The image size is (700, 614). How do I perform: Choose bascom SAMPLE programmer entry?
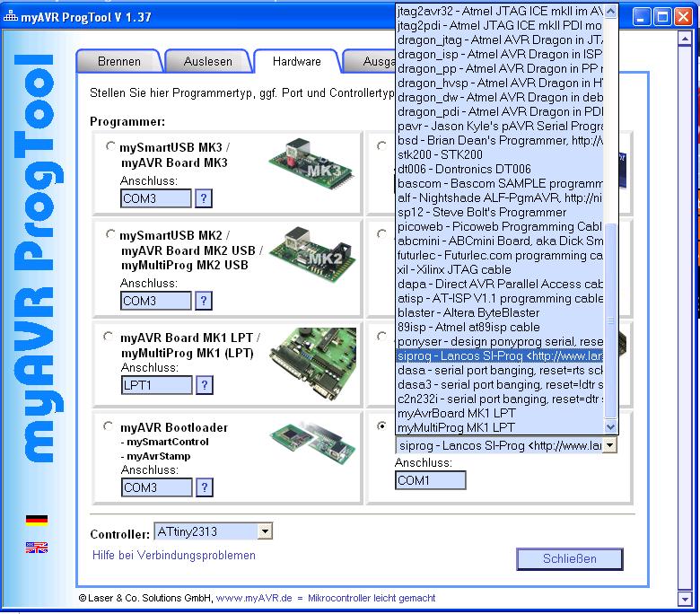tap(500, 183)
